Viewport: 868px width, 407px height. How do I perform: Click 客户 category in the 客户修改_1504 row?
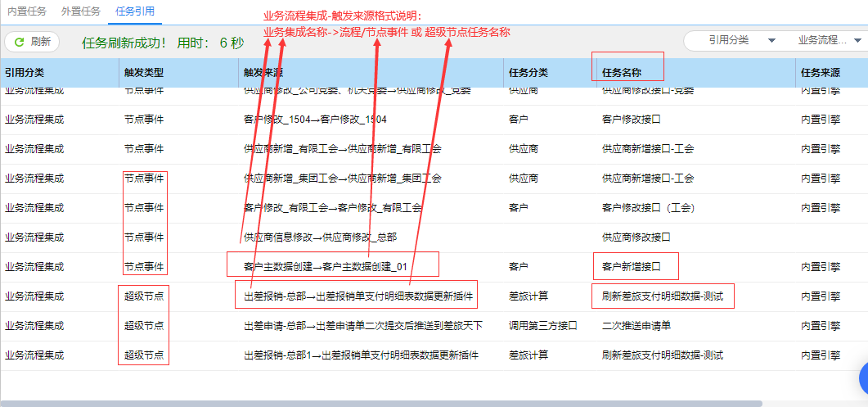pyautogui.click(x=518, y=120)
